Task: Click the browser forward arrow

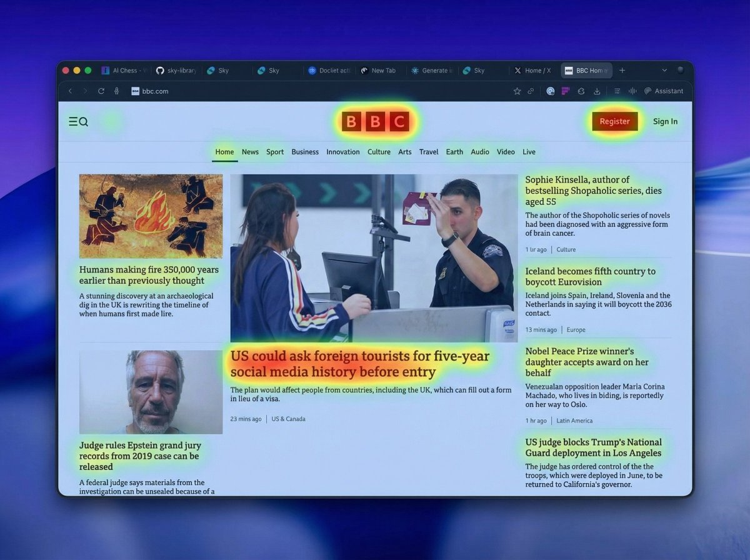Action: coord(86,91)
